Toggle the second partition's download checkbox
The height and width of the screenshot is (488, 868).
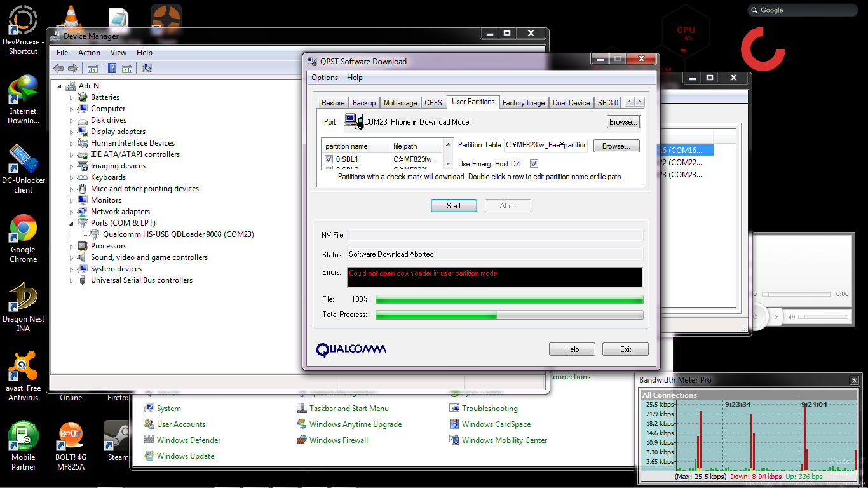coord(329,167)
